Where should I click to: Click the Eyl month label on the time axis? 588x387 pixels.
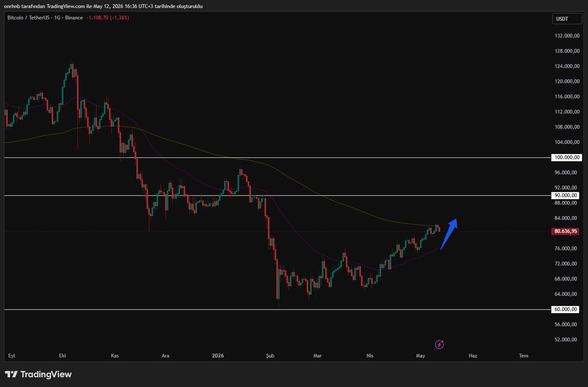tap(12, 356)
